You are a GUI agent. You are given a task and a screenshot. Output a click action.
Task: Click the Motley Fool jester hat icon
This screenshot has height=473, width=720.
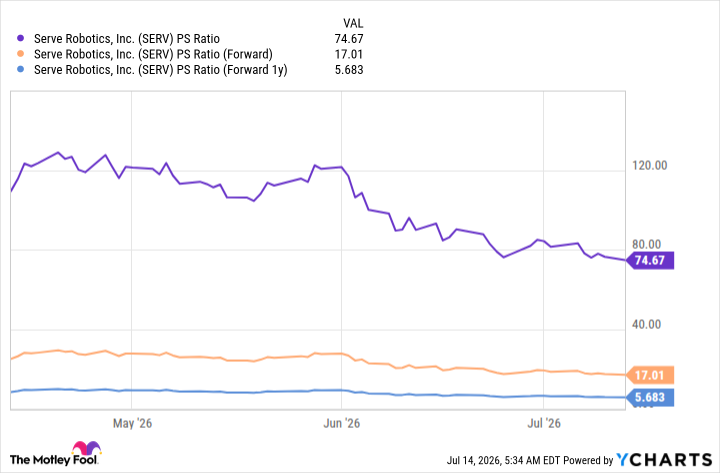[86, 448]
